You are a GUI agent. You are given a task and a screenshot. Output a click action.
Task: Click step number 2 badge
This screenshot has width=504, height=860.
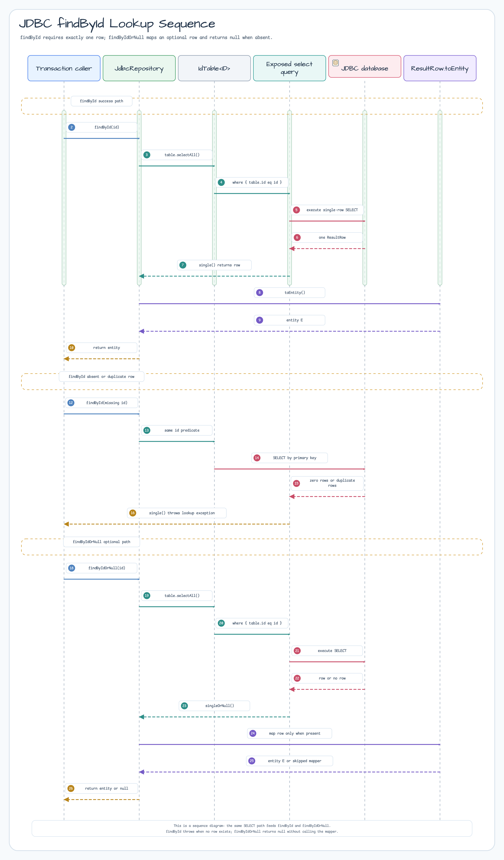pos(72,127)
